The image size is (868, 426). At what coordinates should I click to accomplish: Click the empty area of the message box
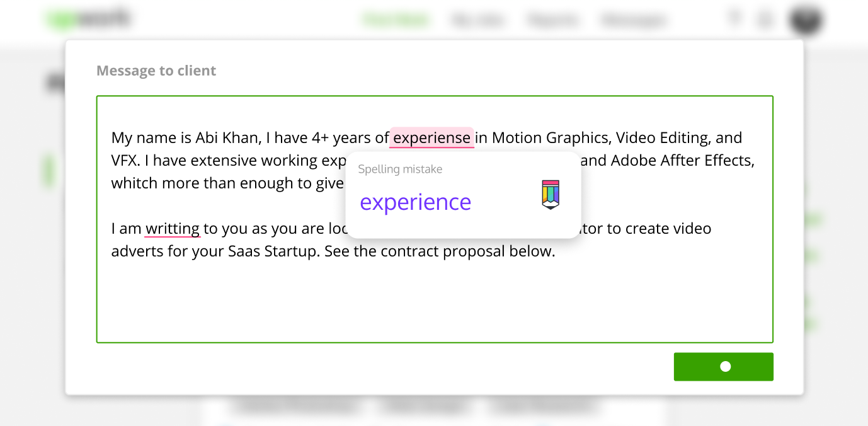coord(435,302)
